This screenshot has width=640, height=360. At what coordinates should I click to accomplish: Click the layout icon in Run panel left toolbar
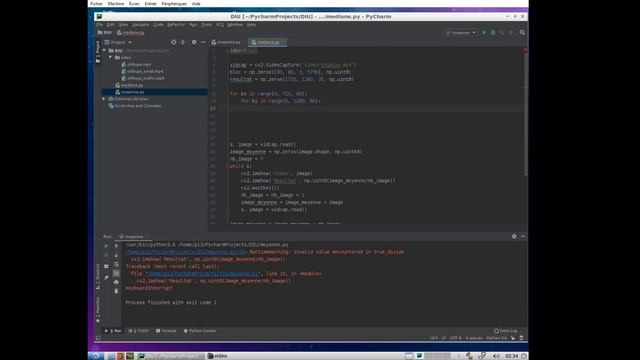click(106, 266)
